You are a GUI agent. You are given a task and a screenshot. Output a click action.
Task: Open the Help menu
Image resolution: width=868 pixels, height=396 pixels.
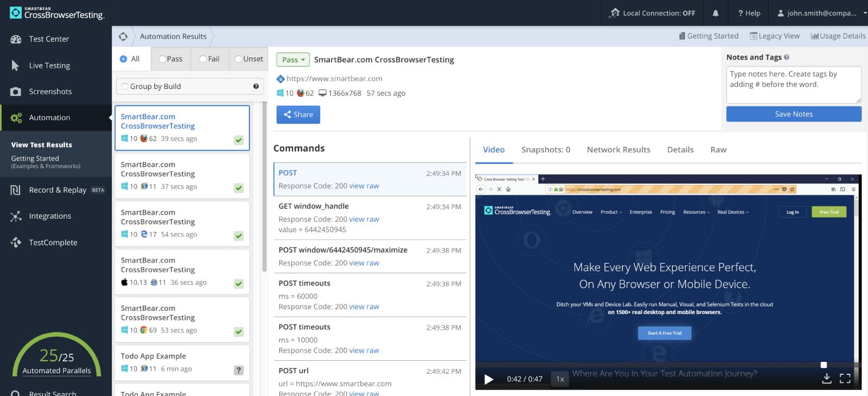[x=749, y=13]
